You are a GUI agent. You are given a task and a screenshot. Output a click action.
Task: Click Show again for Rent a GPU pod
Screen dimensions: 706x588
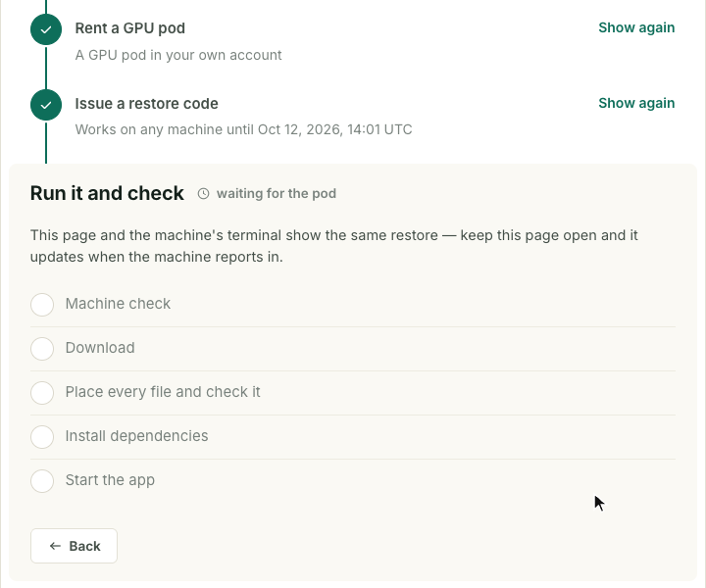636,27
